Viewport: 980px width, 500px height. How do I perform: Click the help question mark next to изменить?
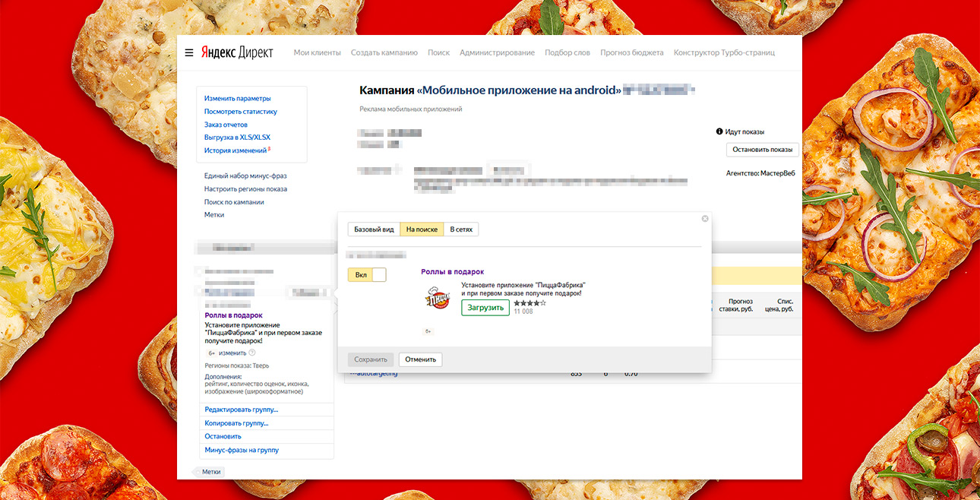point(252,353)
